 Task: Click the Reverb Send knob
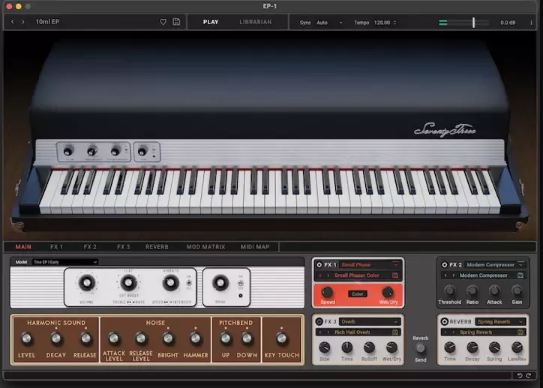pos(420,348)
